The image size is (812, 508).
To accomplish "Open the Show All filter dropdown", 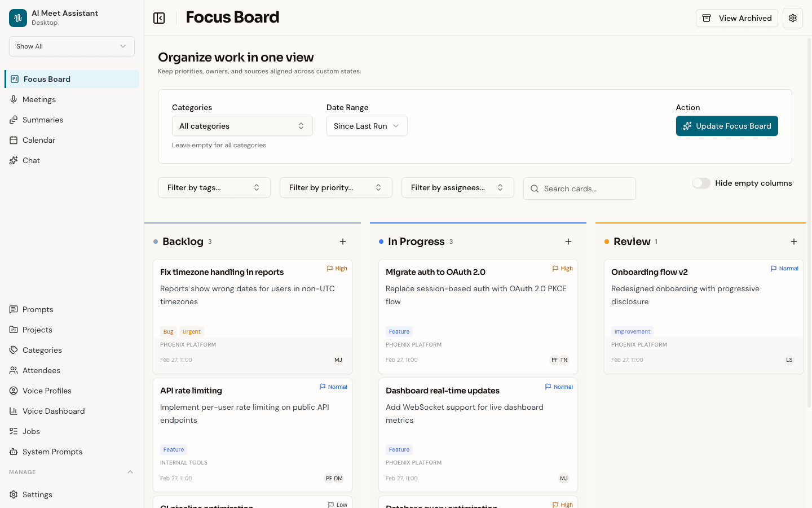I will [72, 46].
